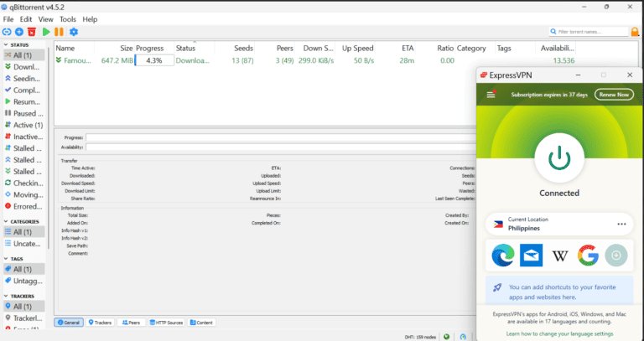Toggle the ExpressVPN power connection button

(x=558, y=158)
